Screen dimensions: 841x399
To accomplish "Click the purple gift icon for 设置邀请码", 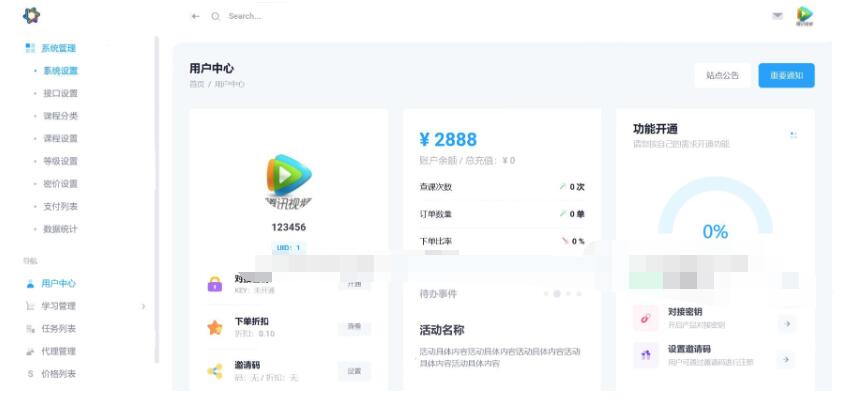I will (646, 355).
